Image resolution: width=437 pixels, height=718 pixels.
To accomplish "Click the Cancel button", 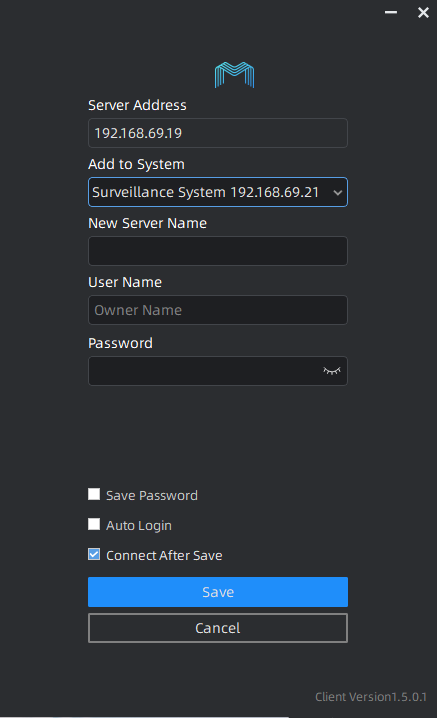I will (218, 628).
